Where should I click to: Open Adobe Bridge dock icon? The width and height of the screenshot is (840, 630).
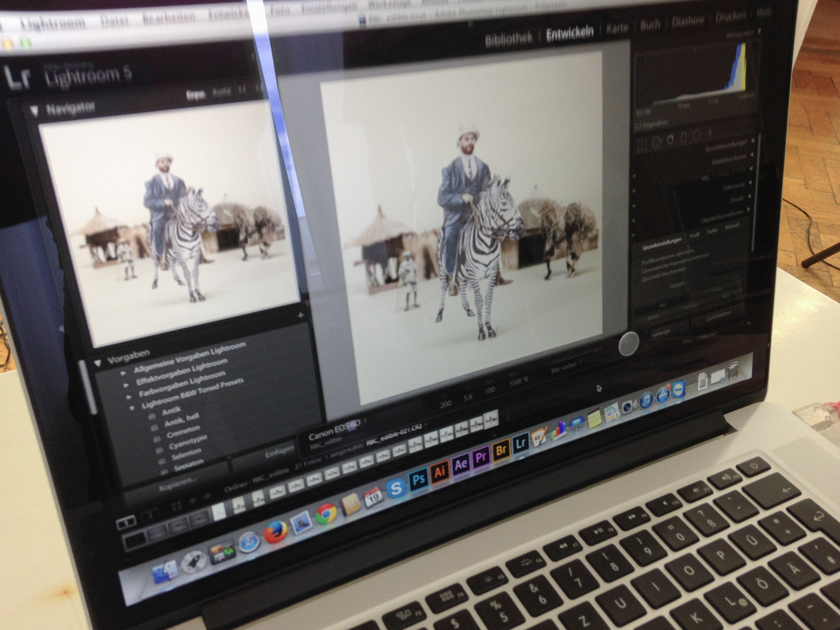pos(501,450)
